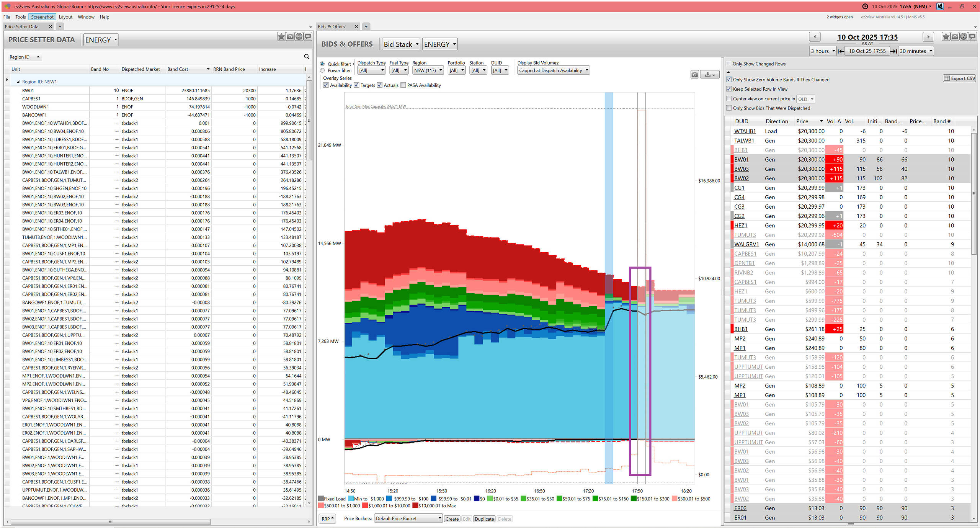This screenshot has height=528, width=980.
Task: Click the muted speaker icon in title bar
Action: (x=940, y=7)
